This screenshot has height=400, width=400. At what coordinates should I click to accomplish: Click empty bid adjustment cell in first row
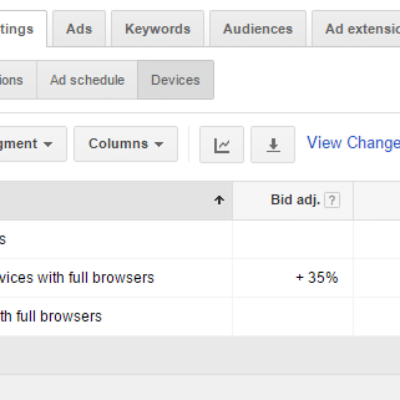tap(293, 239)
